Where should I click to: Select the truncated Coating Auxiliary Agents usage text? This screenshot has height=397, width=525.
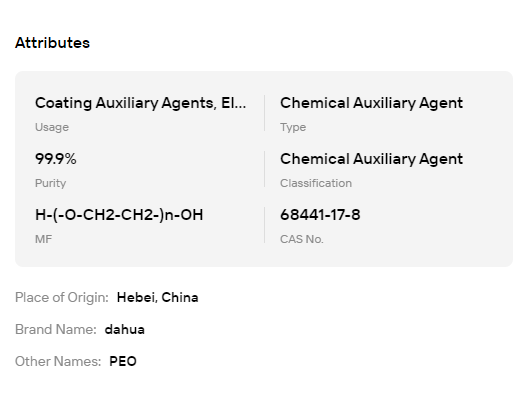[x=141, y=103]
